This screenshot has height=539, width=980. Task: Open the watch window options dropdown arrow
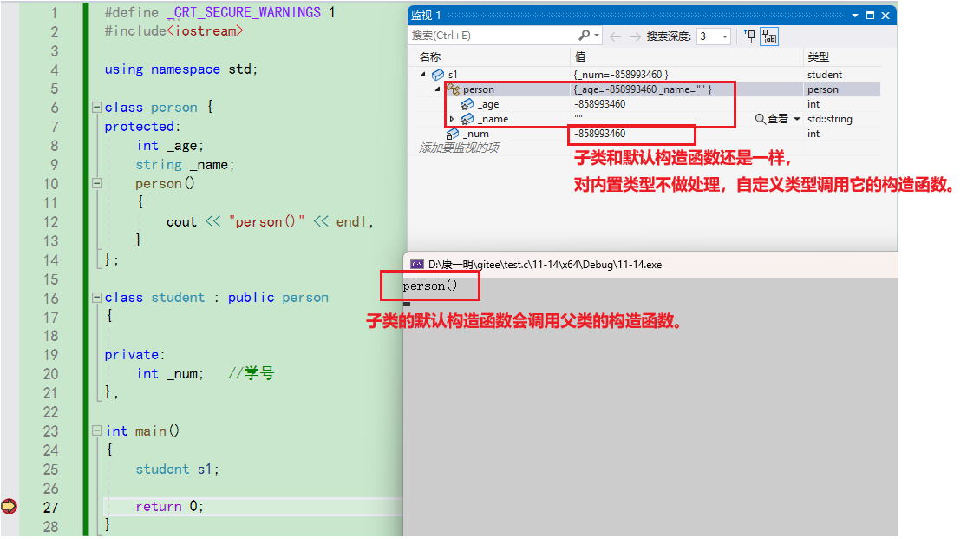[854, 16]
